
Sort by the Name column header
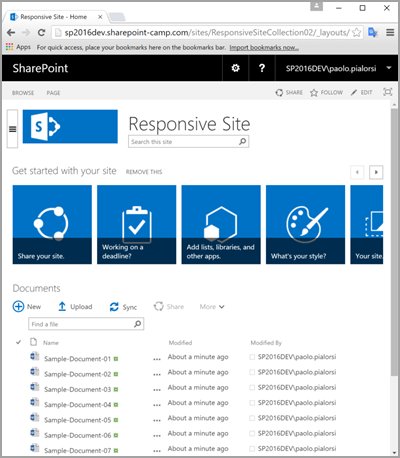[51, 342]
